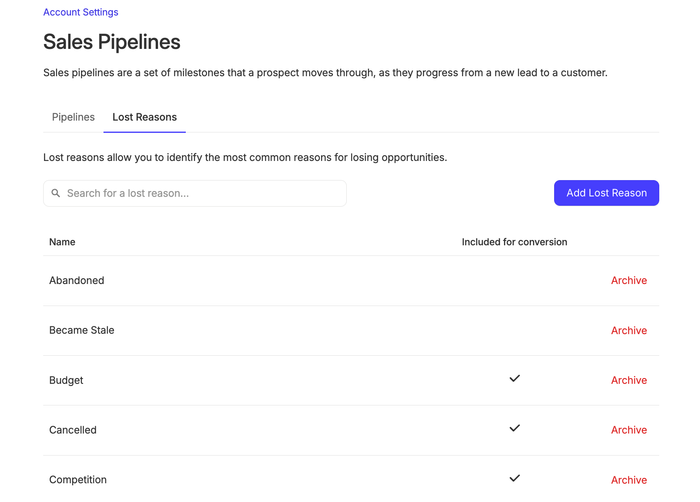
Task: Toggle the Cancelled conversion checkmark
Action: 514,428
